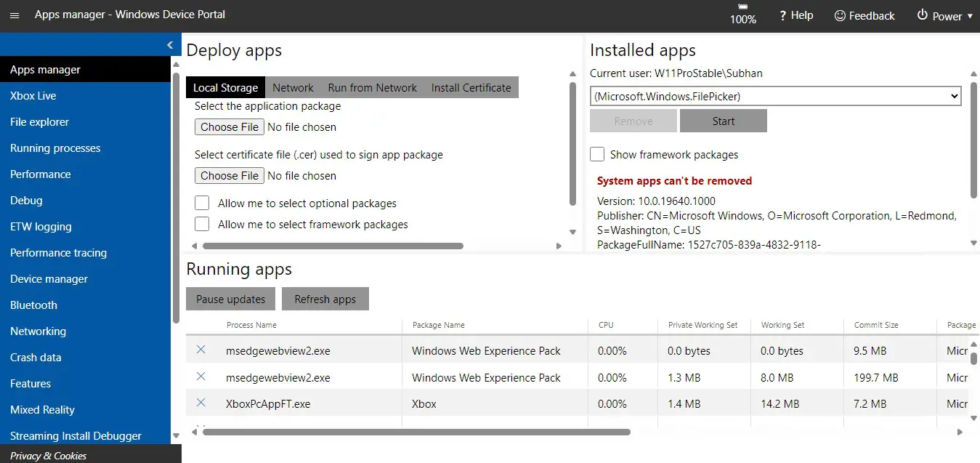This screenshot has width=980, height=463.
Task: Open the Networking page
Action: pyautogui.click(x=85, y=331)
